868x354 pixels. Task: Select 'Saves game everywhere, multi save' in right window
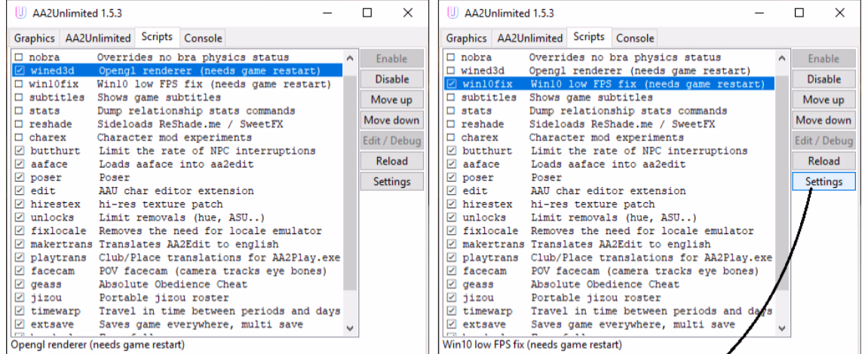click(x=609, y=325)
